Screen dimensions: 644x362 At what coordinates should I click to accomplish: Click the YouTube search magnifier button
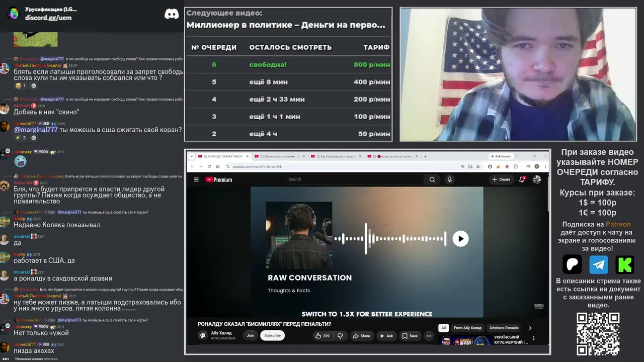click(x=432, y=179)
